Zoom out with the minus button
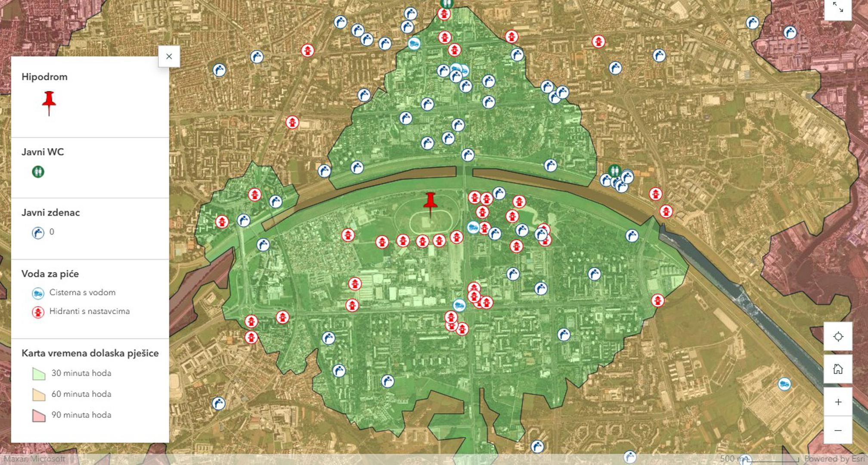This screenshot has height=465, width=868. (837, 430)
